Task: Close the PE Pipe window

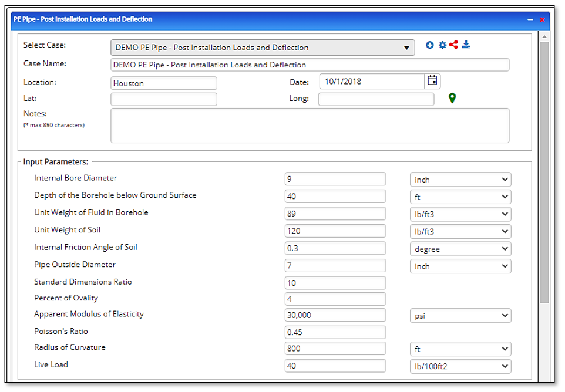Action: (x=542, y=19)
